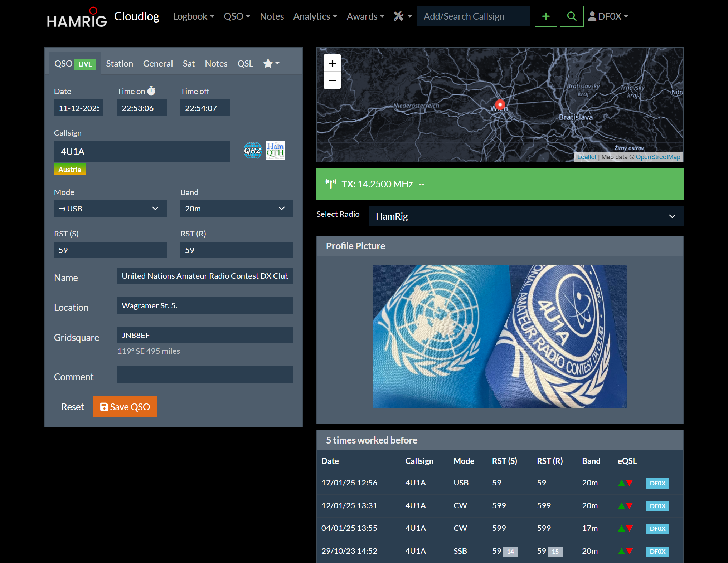Screen dimensions: 728x563
Task: Click the date 12/01/25 13:31
Action: [x=349, y=506]
